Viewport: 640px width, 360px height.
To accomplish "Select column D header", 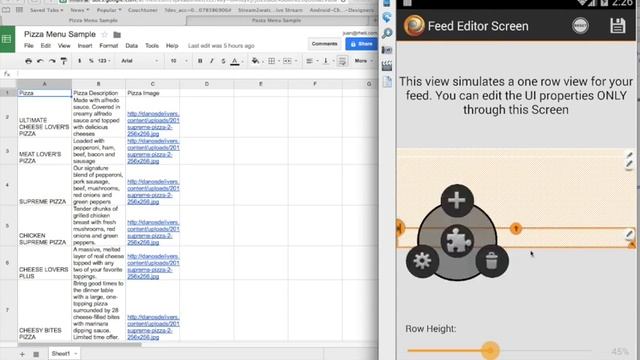I will pyautogui.click(x=207, y=84).
